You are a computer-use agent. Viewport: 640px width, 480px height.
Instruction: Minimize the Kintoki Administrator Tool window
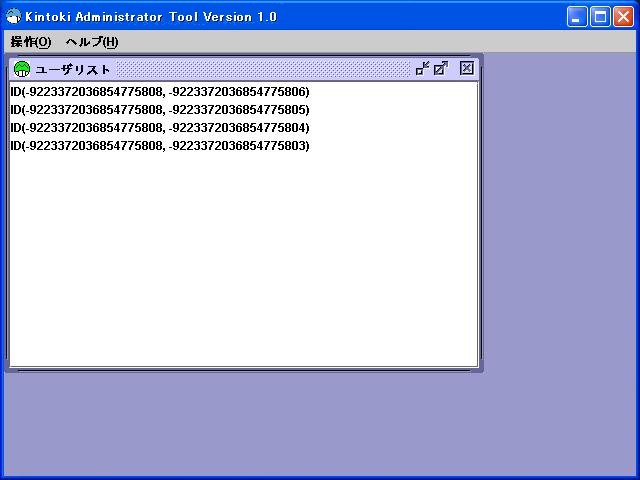click(x=577, y=17)
